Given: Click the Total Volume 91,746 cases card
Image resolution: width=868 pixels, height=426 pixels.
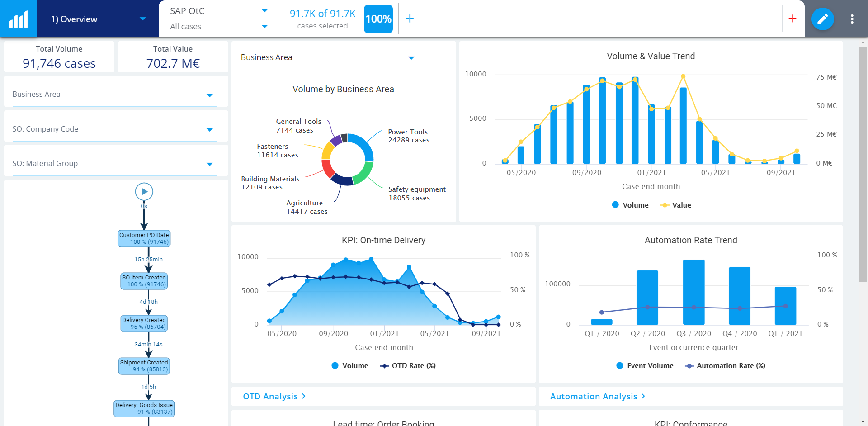Looking at the screenshot, I should click(59, 57).
